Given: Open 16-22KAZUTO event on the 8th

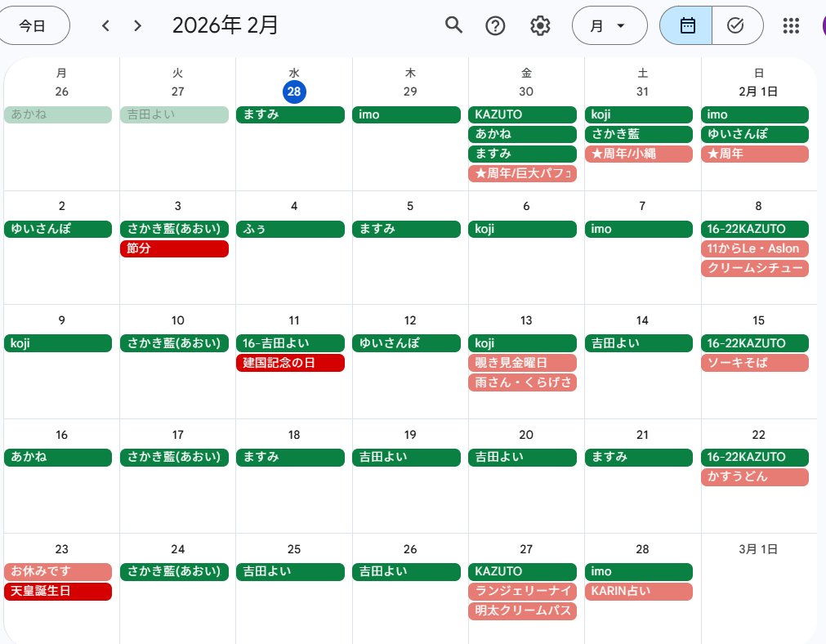Looking at the screenshot, I should (755, 229).
